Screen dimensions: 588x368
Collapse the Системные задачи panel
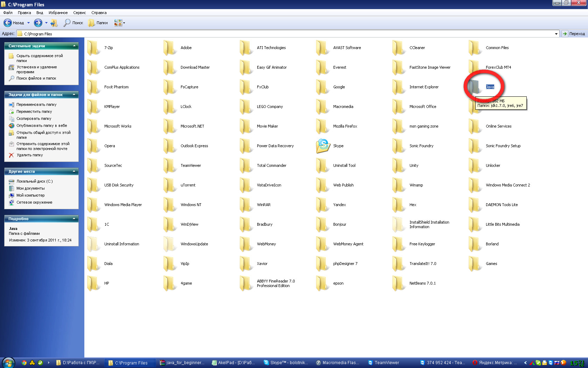(x=74, y=46)
